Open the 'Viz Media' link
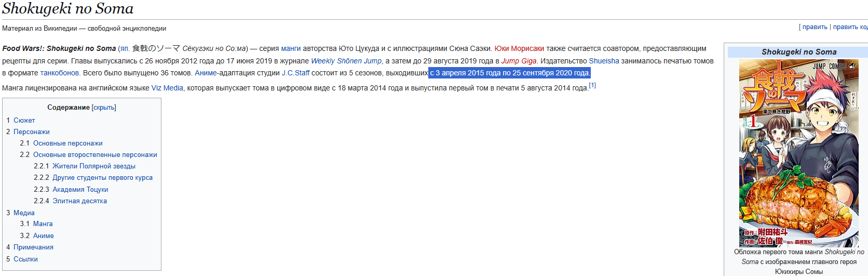The height and width of the screenshot is (276, 868). point(167,88)
